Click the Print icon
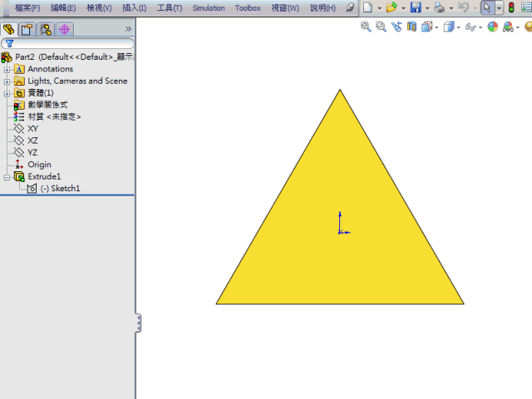The width and height of the screenshot is (532, 399). [440, 7]
